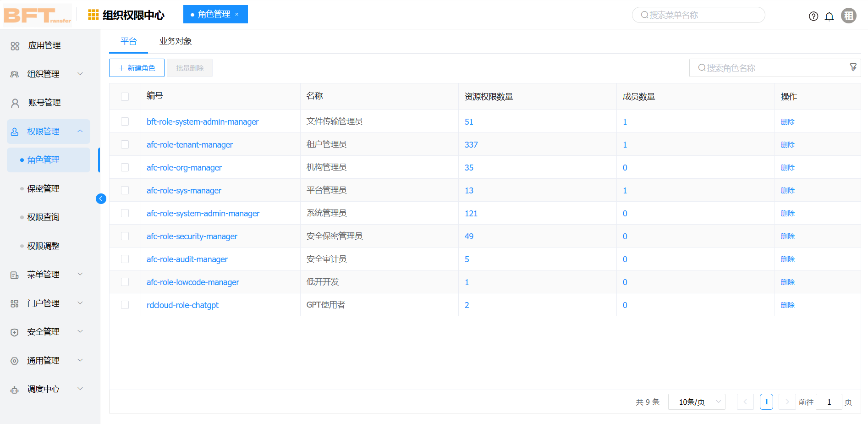Viewport: 868px width, 424px height.
Task: Open the help question mark icon
Action: pyautogui.click(x=813, y=16)
